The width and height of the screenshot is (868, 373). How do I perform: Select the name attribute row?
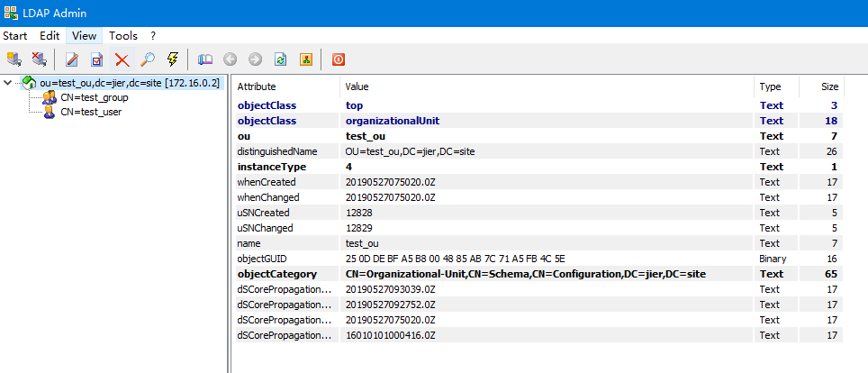pos(539,243)
